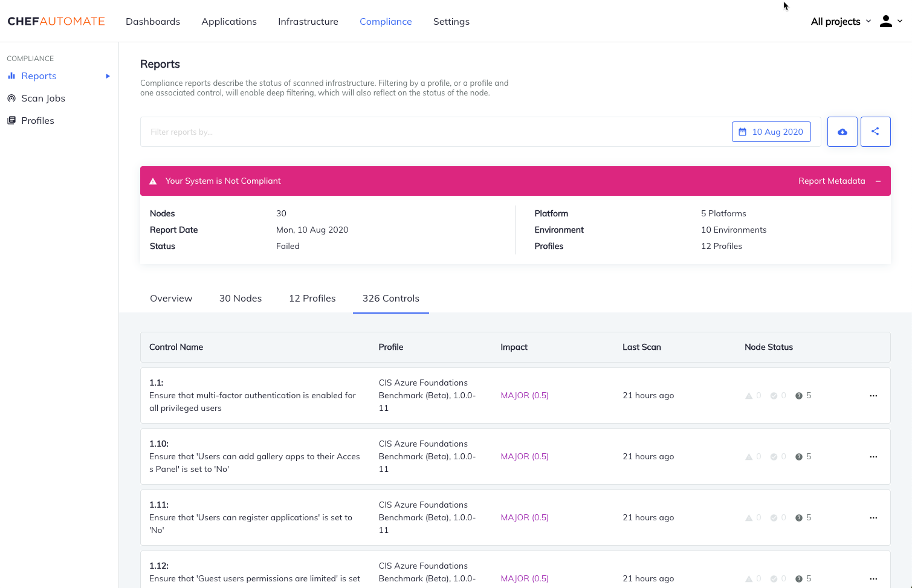This screenshot has height=588, width=912.
Task: Open Profiles in the sidebar
Action: 37,121
